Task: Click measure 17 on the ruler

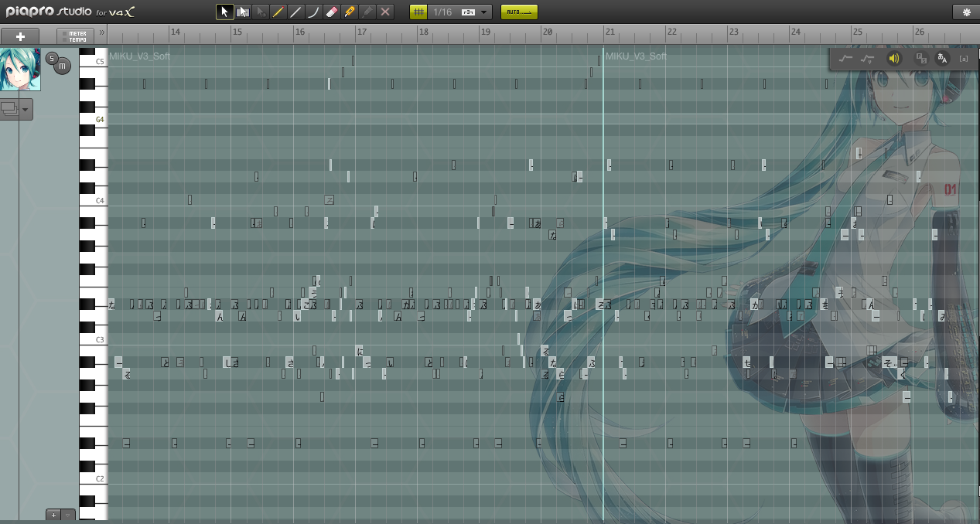Action: coord(361,32)
